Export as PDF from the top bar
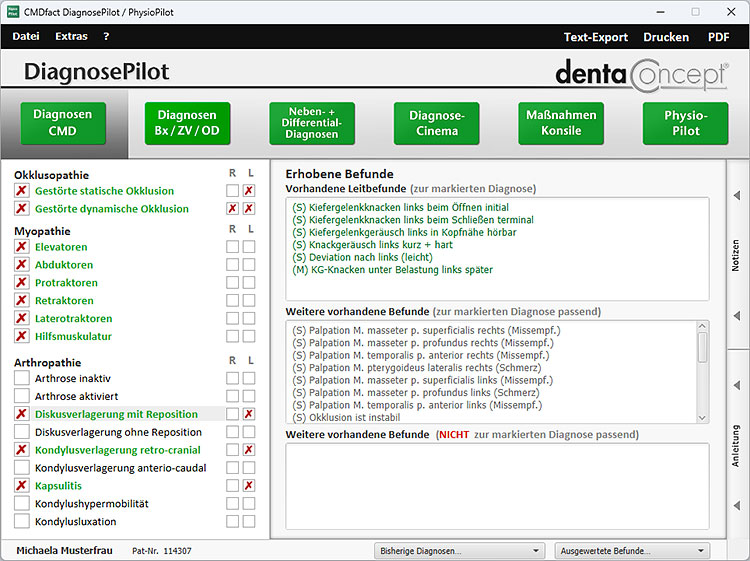The image size is (750, 561). (718, 37)
